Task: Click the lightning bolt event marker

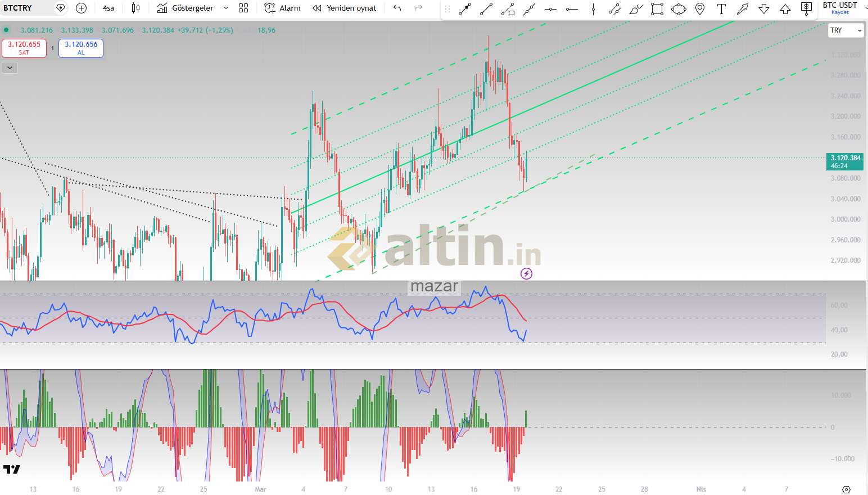Action: (526, 274)
